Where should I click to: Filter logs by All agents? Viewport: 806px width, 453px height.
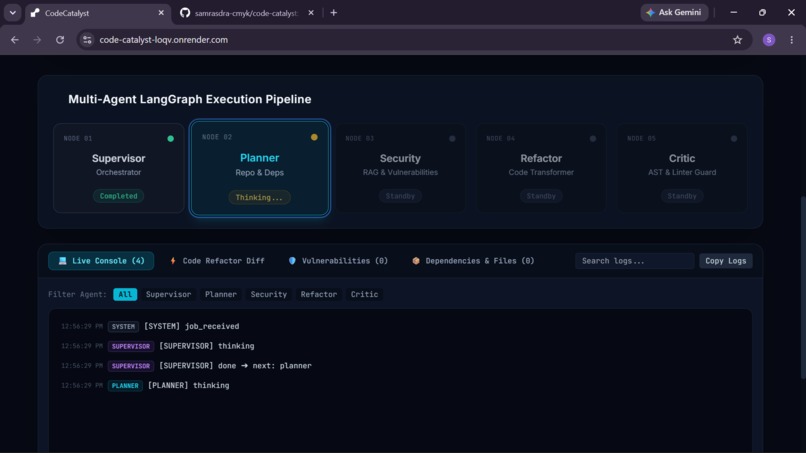coord(125,294)
